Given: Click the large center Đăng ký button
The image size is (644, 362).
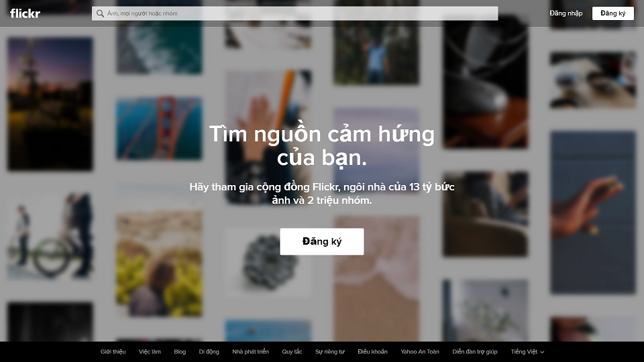Looking at the screenshot, I should coord(322,241).
